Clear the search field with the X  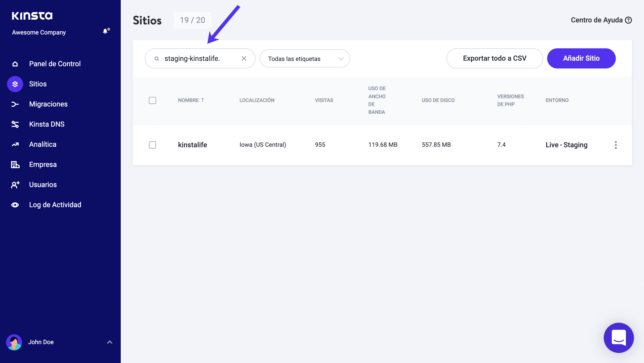[x=244, y=58]
